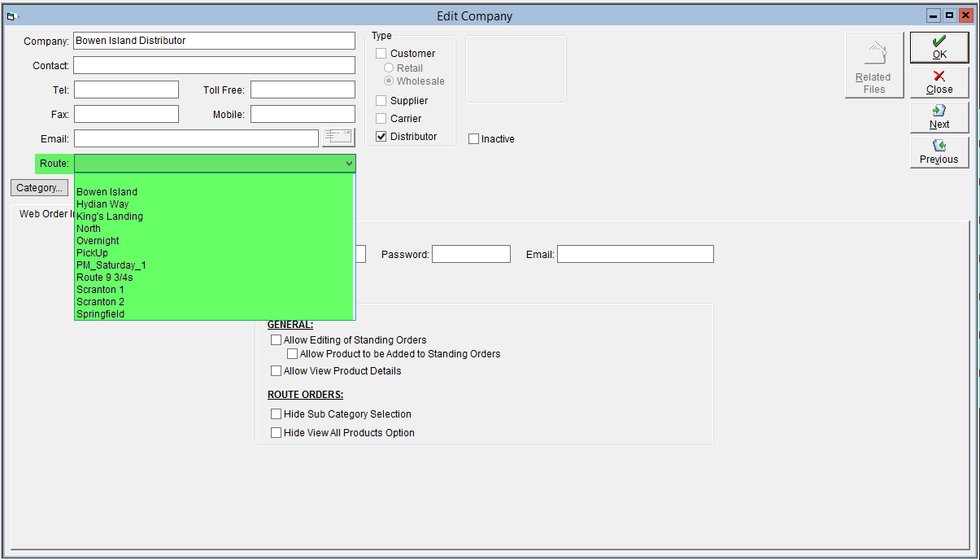Click the Close button with red X
Screen dimensions: 980x560
(x=939, y=82)
